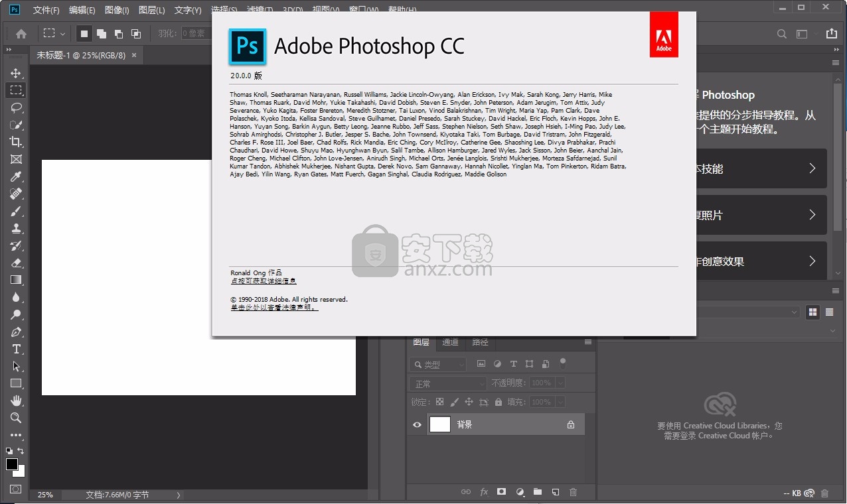Select the Spot Healing Brush tool
847x504 pixels.
pyautogui.click(x=16, y=194)
